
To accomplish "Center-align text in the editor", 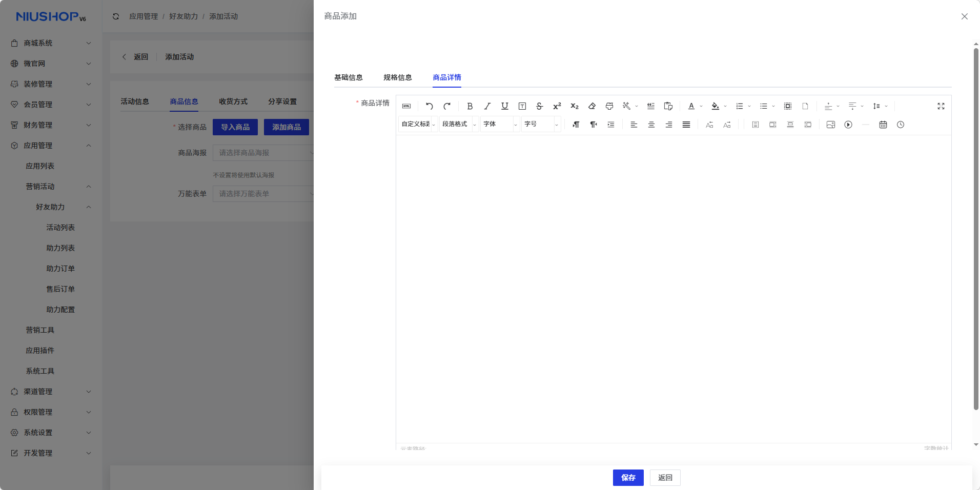I will [x=651, y=125].
